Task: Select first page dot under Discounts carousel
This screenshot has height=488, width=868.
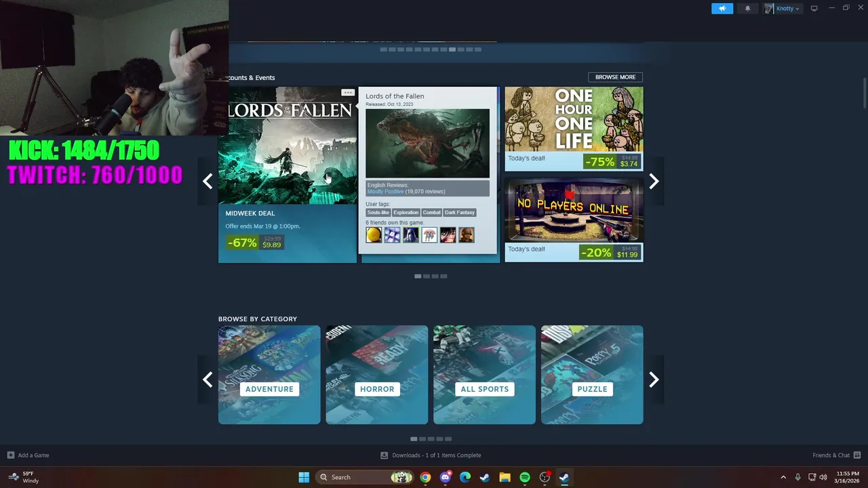Action: [418, 276]
